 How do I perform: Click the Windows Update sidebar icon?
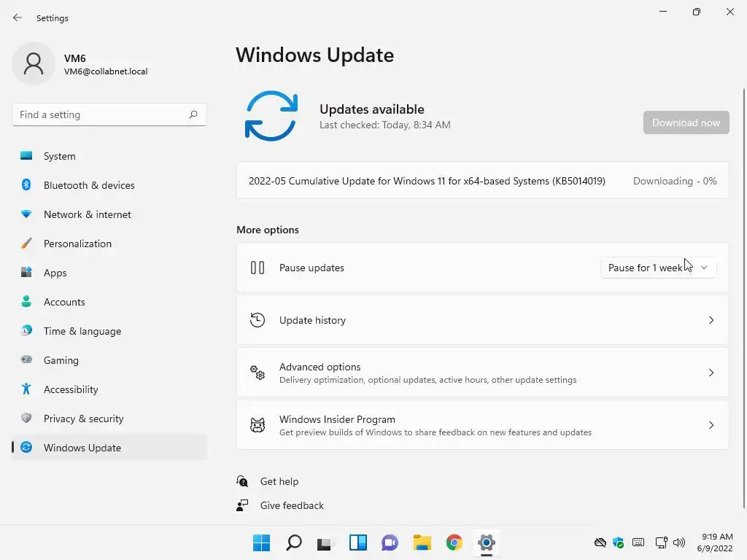[26, 447]
